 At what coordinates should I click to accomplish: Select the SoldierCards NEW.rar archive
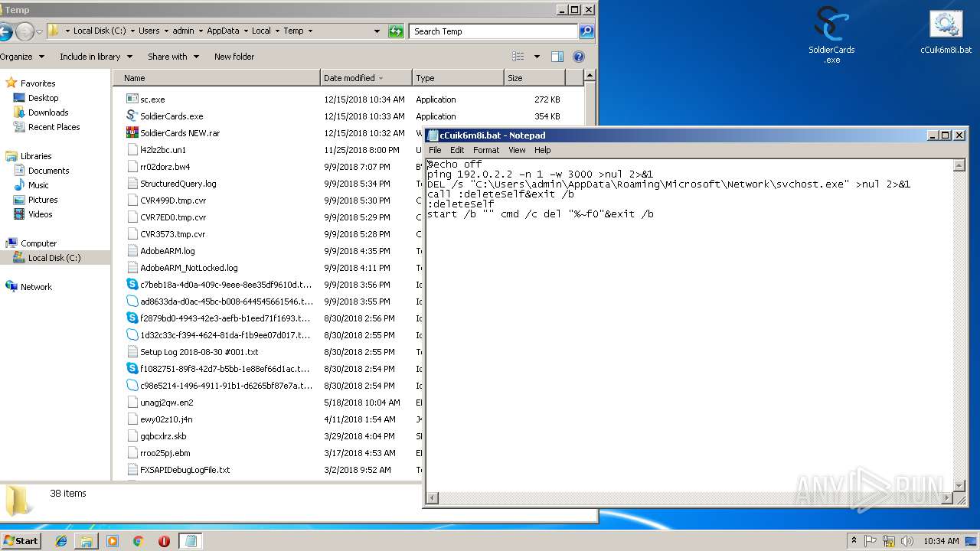[x=180, y=133]
